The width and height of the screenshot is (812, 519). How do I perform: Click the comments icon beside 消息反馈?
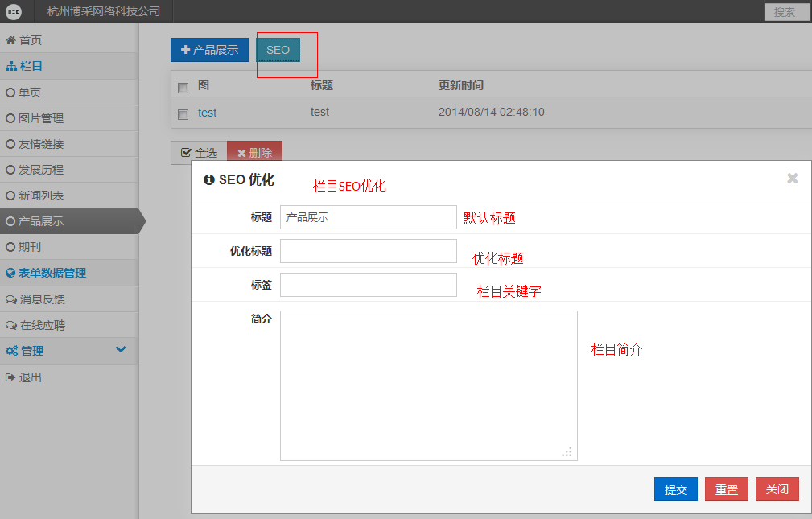[11, 299]
